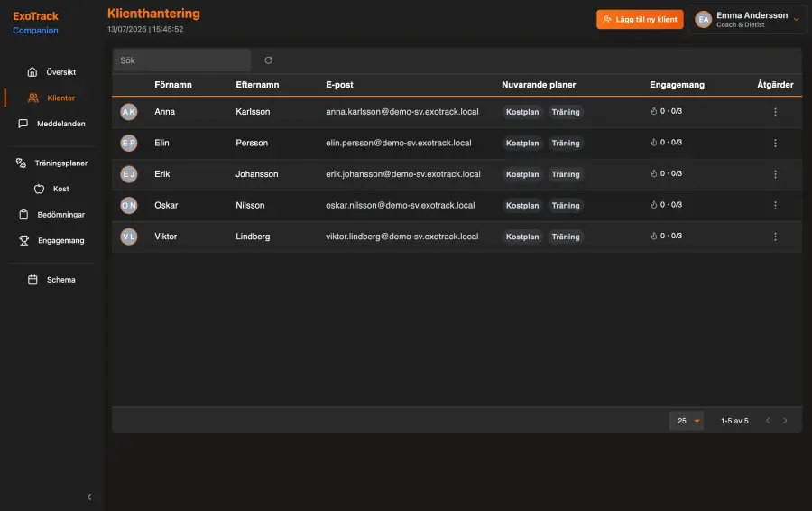Focus the Sök search field
This screenshot has width=812, height=511.
tap(182, 60)
